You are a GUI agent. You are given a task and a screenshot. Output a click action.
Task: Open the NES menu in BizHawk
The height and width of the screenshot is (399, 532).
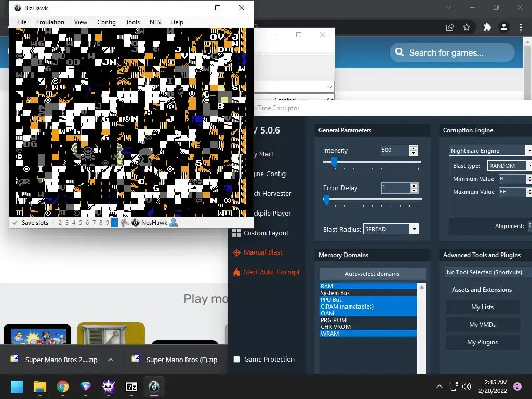155,22
